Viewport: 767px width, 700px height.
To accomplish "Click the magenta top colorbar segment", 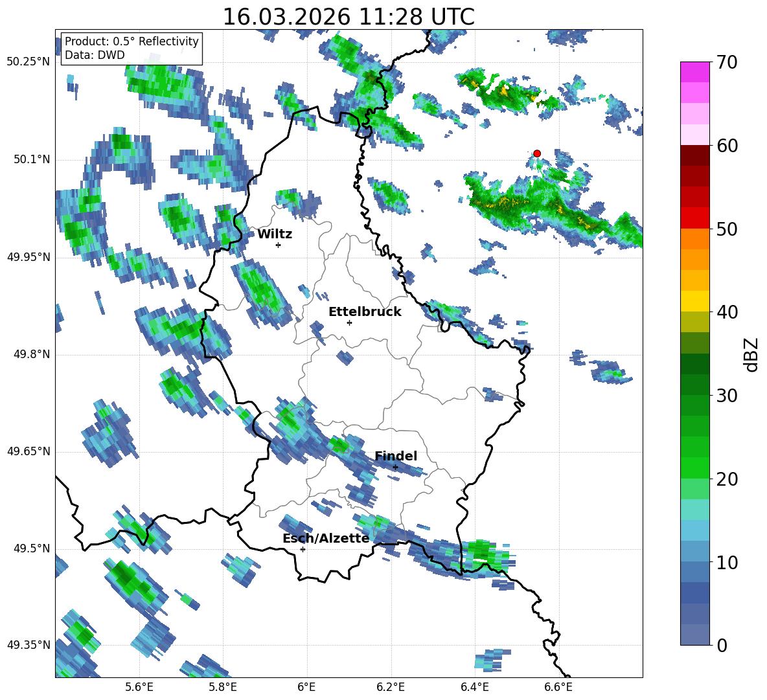I will point(694,72).
